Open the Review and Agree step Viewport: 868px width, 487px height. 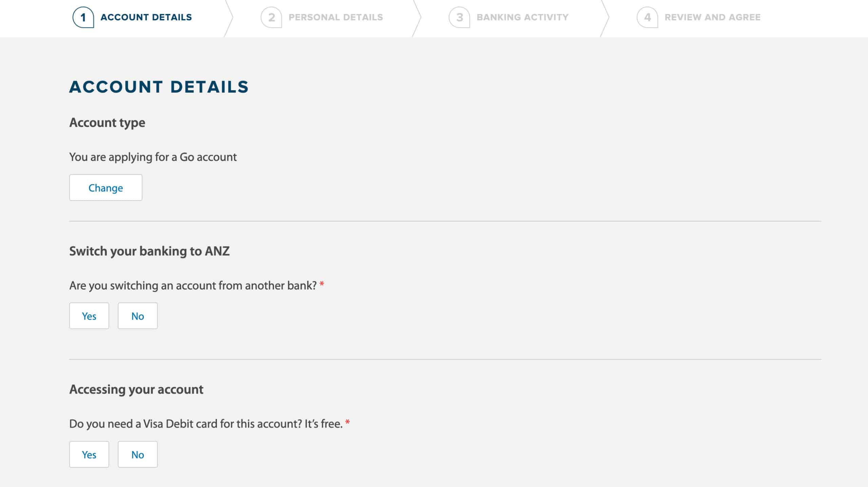[712, 17]
